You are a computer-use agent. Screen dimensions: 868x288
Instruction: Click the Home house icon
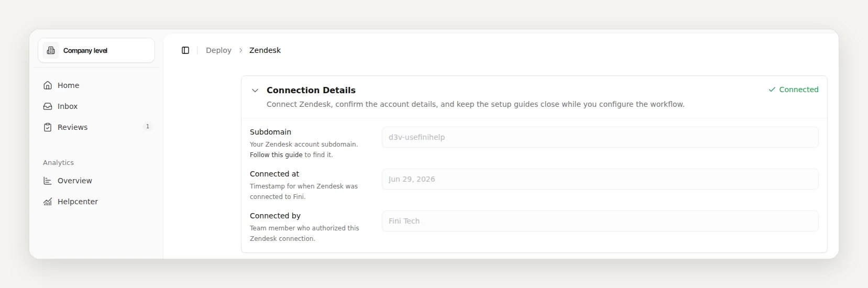[x=48, y=85]
